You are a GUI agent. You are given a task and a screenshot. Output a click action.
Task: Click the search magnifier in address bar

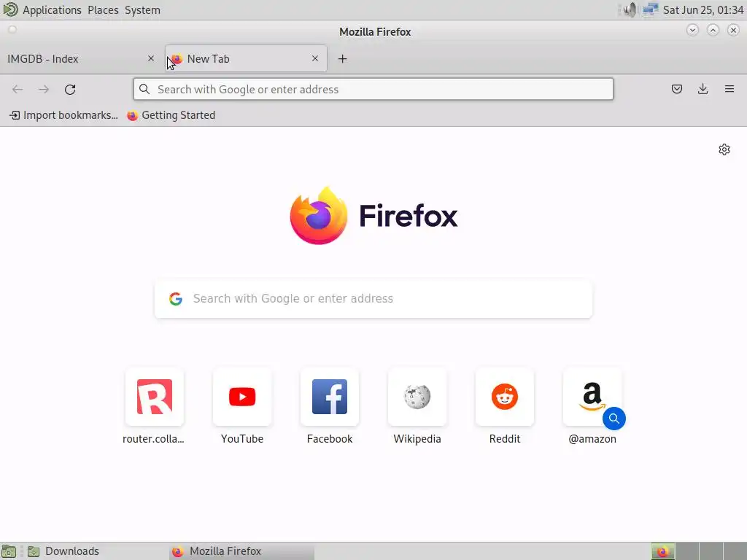pos(144,89)
